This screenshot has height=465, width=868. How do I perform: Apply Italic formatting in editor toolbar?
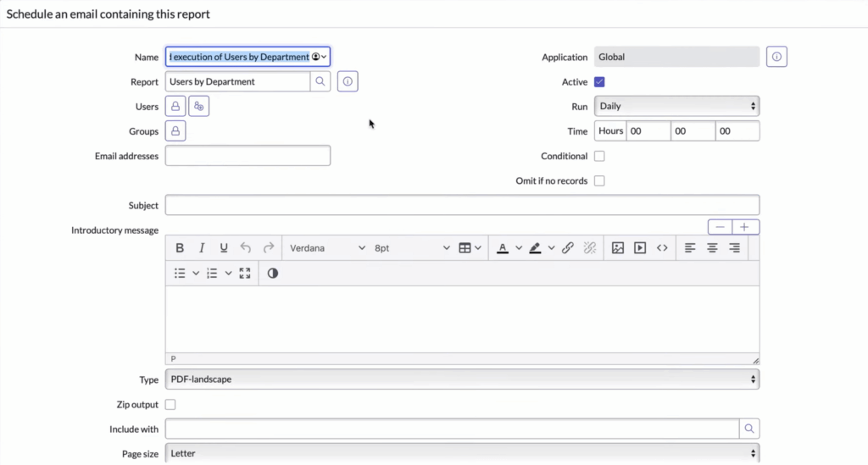pyautogui.click(x=202, y=248)
